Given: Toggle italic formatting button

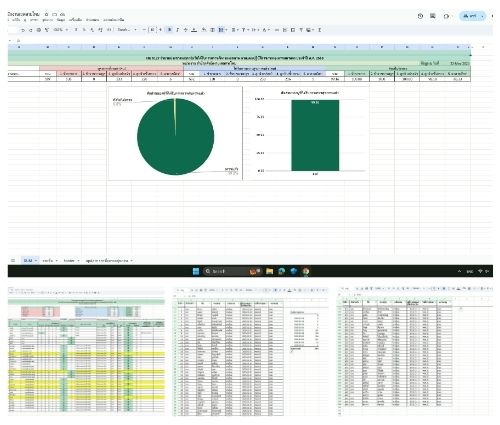Looking at the screenshot, I should pyautogui.click(x=177, y=30).
